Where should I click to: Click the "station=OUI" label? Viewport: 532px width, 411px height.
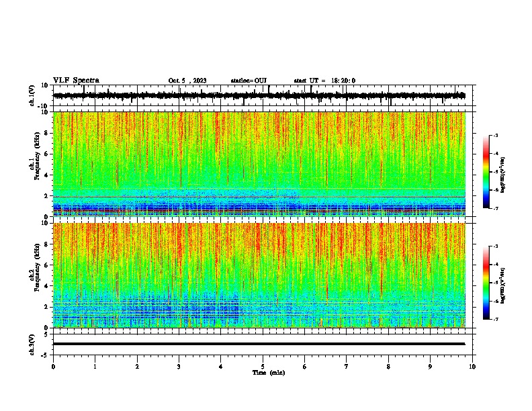pos(249,81)
